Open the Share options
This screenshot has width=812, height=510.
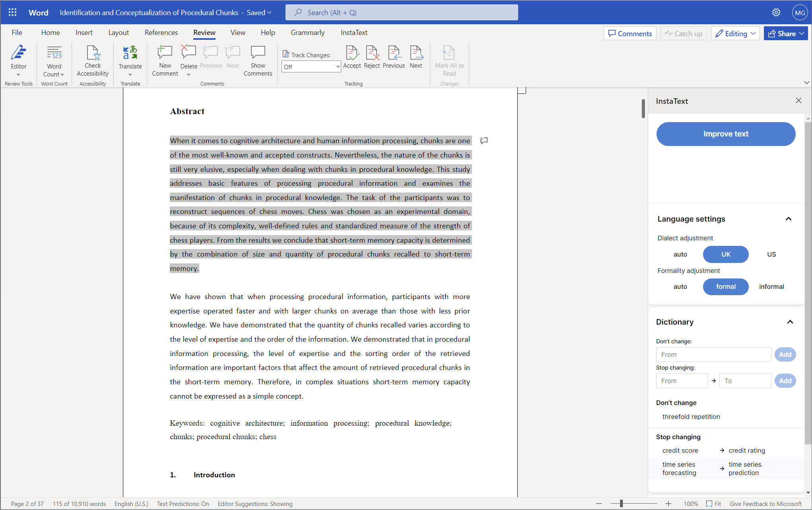[x=785, y=33]
